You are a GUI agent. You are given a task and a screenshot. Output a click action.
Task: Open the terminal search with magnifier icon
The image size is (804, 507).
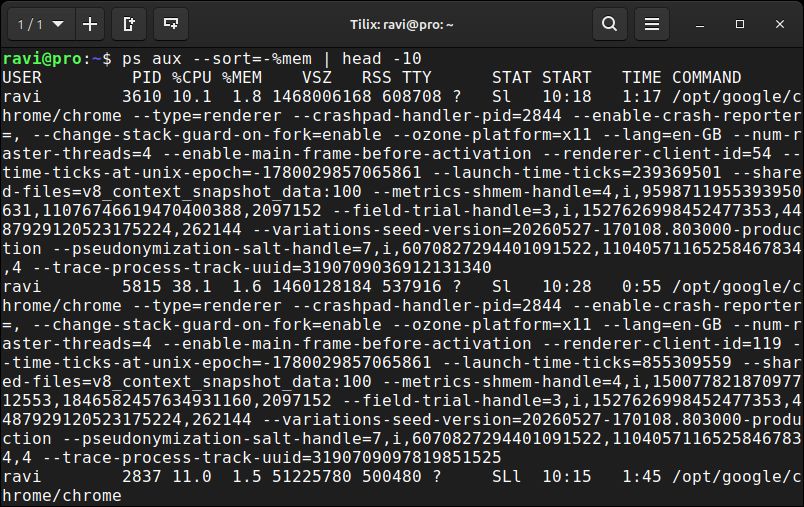[x=610, y=24]
